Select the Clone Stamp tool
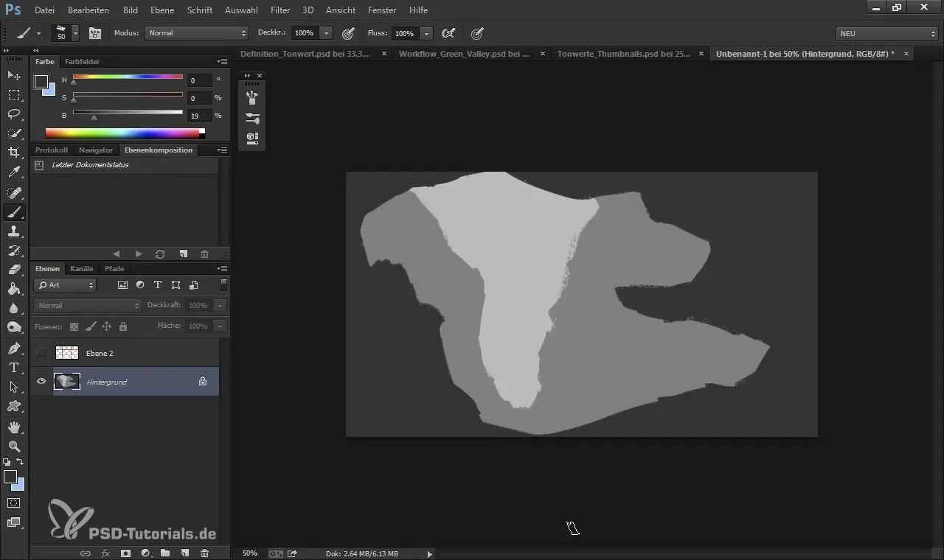944x560 pixels. tap(14, 231)
